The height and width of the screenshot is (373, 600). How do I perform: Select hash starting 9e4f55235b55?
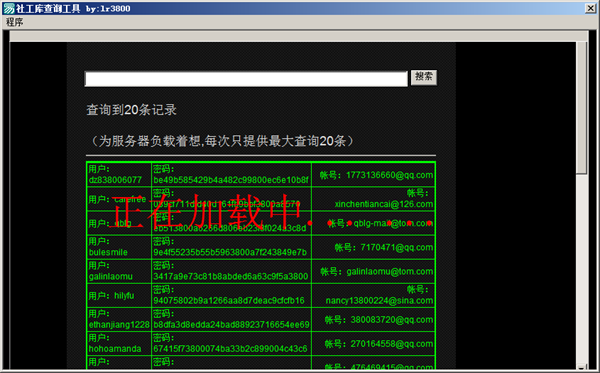pos(230,252)
